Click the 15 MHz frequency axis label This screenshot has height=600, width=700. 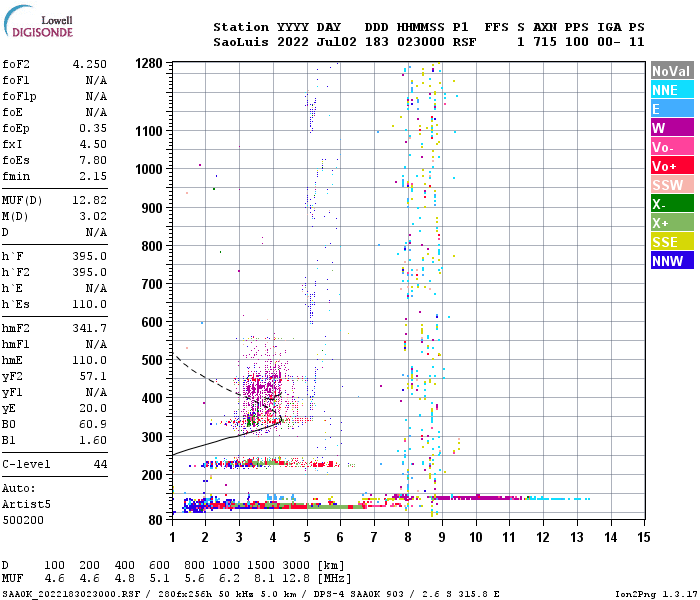tap(644, 537)
